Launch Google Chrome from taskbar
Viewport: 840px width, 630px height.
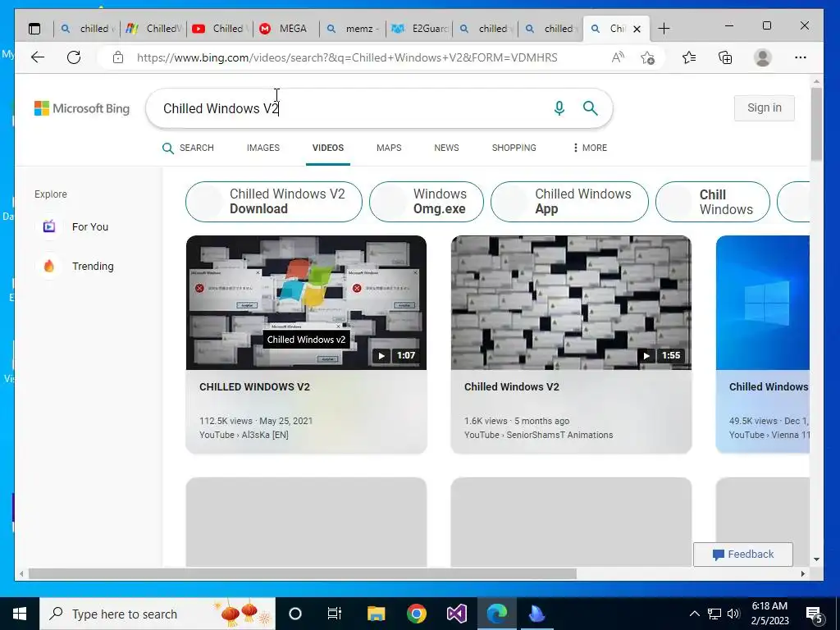point(416,614)
